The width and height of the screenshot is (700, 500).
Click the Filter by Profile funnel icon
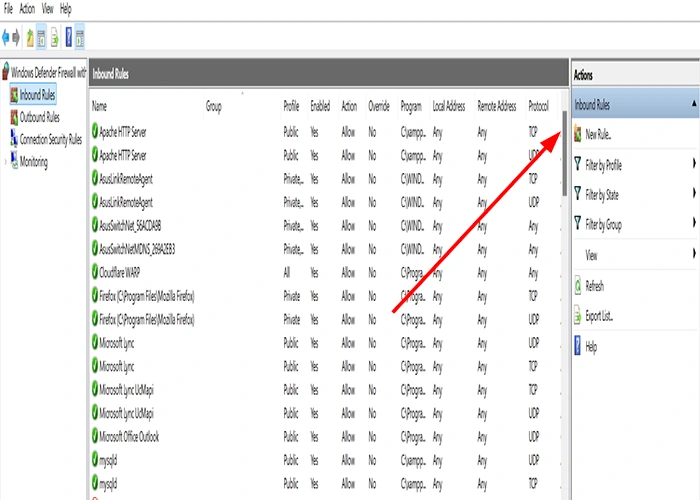(x=578, y=163)
